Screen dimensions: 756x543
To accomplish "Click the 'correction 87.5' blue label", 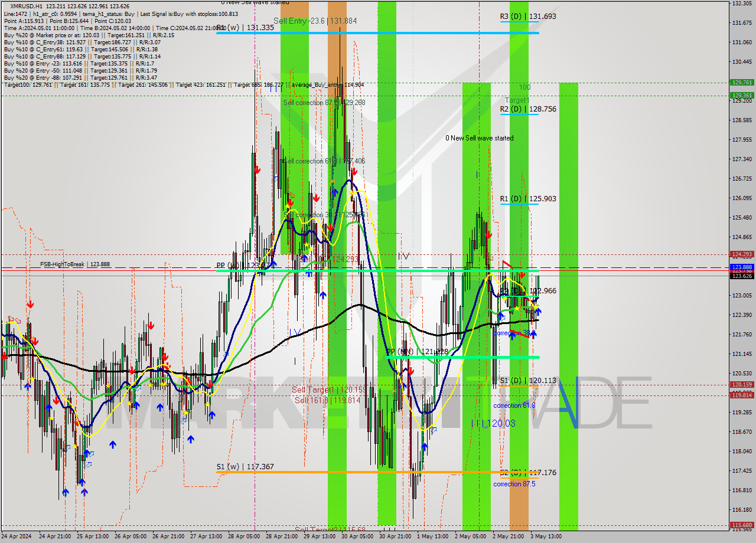I will [514, 484].
